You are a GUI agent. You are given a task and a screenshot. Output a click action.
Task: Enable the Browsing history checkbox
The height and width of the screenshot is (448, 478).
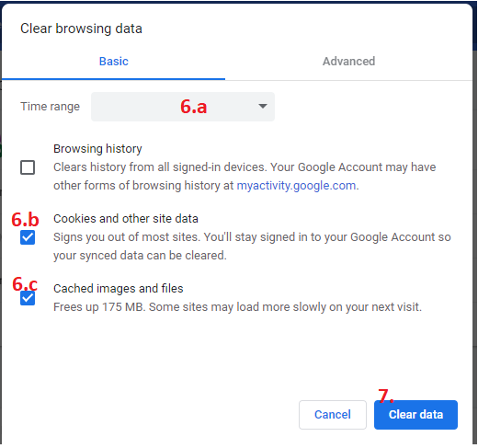[28, 167]
